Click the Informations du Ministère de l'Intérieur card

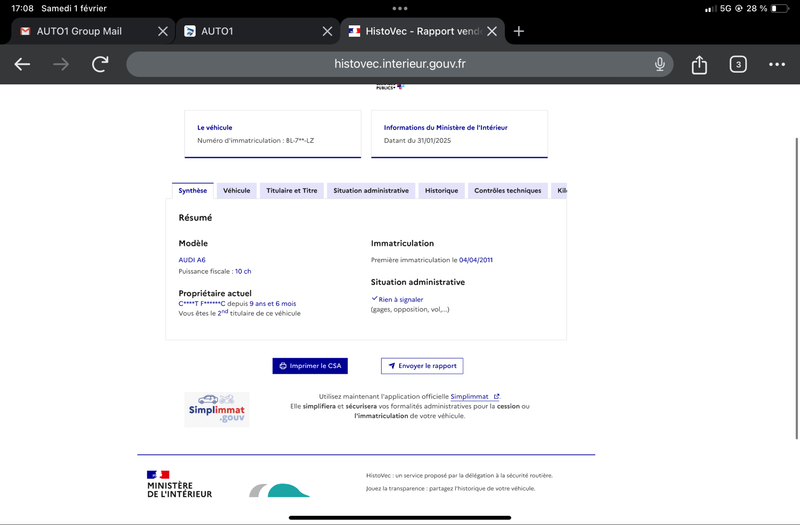459,134
